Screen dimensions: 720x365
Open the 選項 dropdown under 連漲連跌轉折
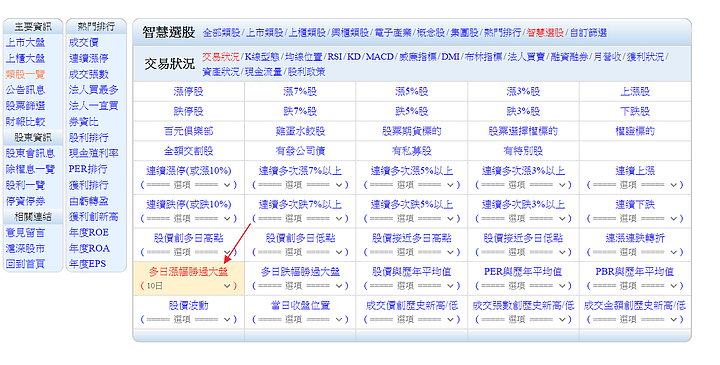click(x=635, y=252)
